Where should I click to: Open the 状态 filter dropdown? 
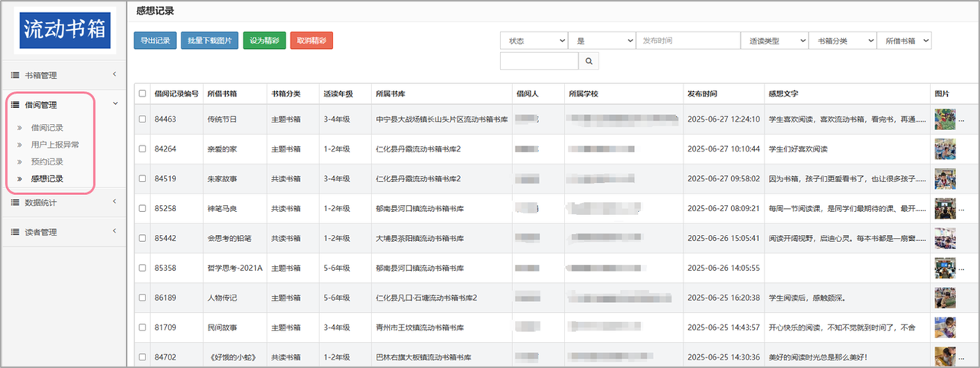pyautogui.click(x=534, y=41)
